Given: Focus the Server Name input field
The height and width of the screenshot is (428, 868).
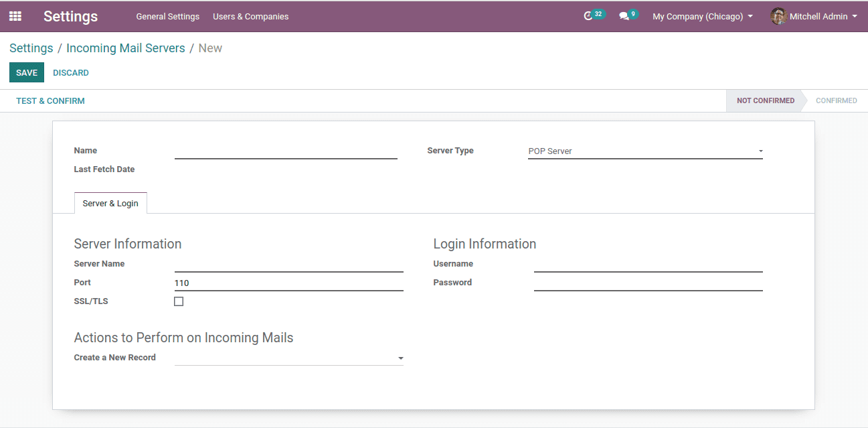Looking at the screenshot, I should tap(288, 265).
